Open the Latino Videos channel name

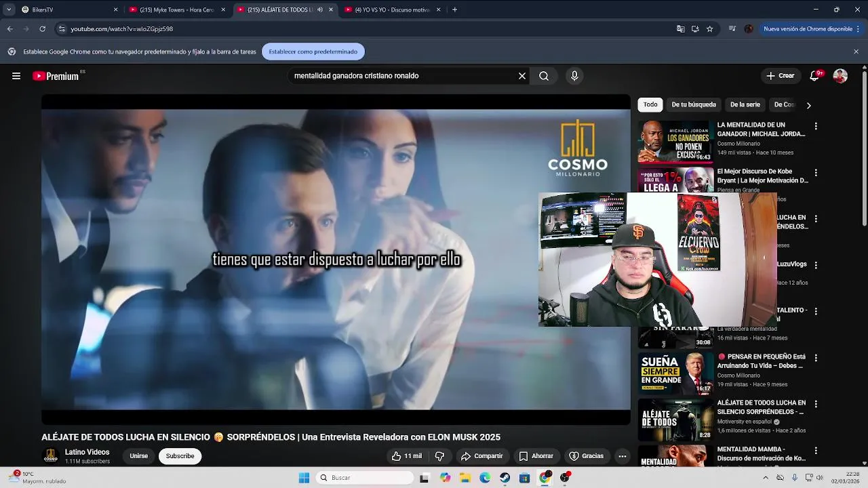pos(87,452)
